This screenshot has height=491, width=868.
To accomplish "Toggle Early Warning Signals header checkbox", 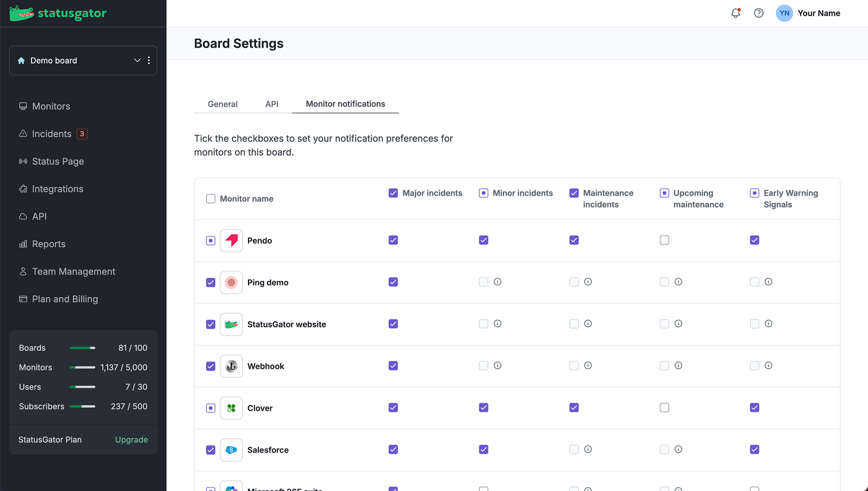I will tap(755, 193).
